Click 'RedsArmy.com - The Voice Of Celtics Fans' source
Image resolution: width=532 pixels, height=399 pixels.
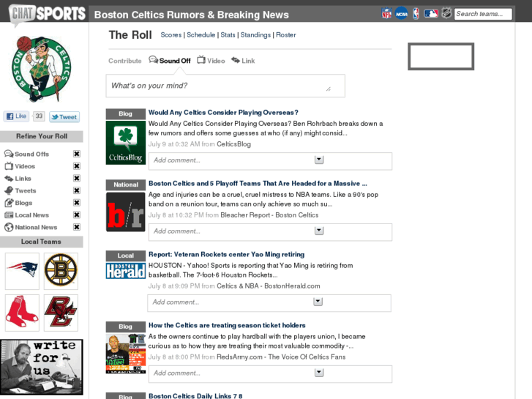click(x=281, y=357)
